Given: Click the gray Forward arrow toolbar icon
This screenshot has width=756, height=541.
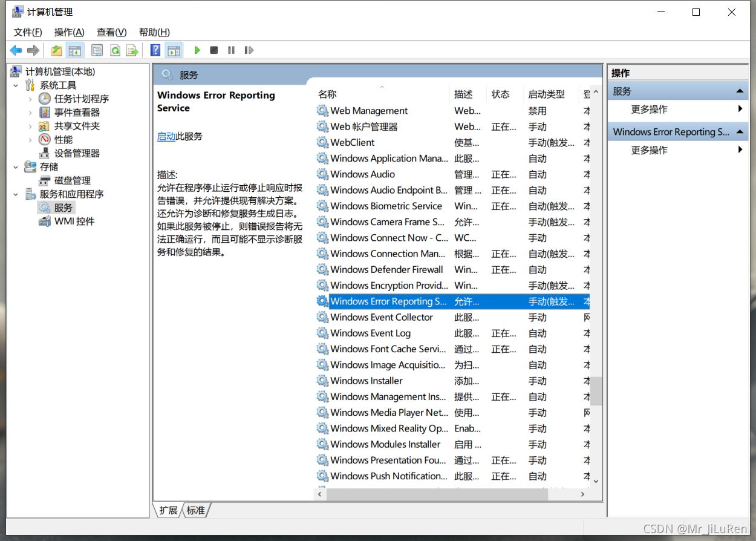Looking at the screenshot, I should 33,50.
